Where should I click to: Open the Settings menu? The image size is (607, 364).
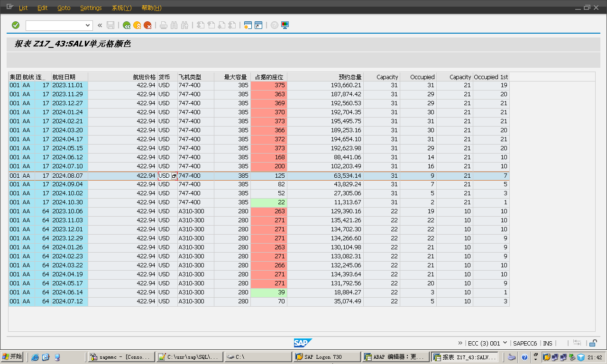(91, 8)
